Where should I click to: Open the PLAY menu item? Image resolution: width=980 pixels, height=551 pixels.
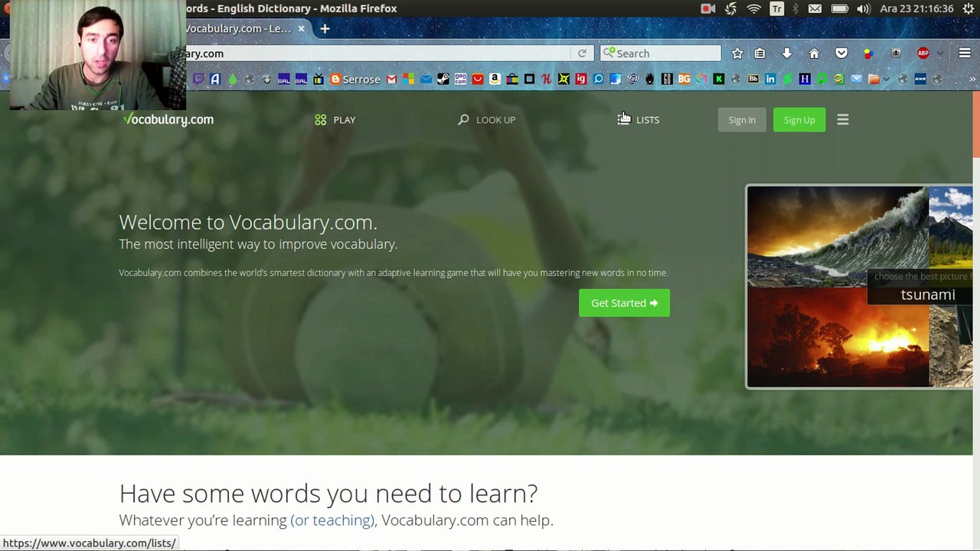335,119
